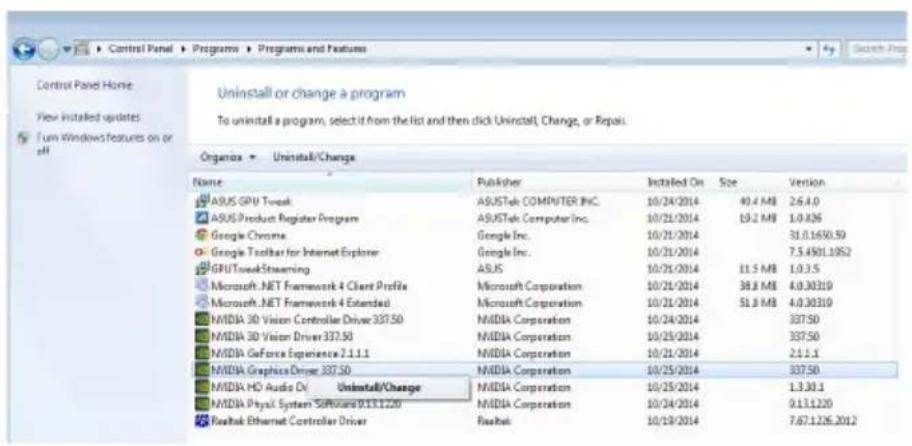The image size is (912, 446).
Task: Open Turn Windows features on or off
Action: (104, 144)
